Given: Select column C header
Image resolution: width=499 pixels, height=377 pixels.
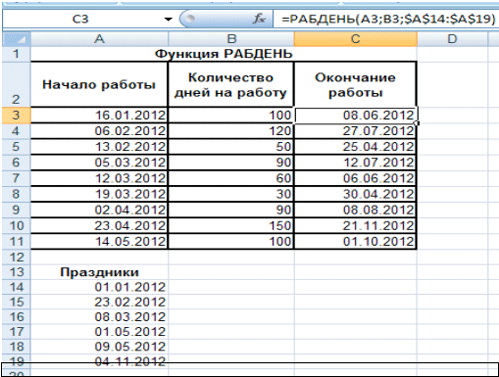Looking at the screenshot, I should click(x=355, y=39).
